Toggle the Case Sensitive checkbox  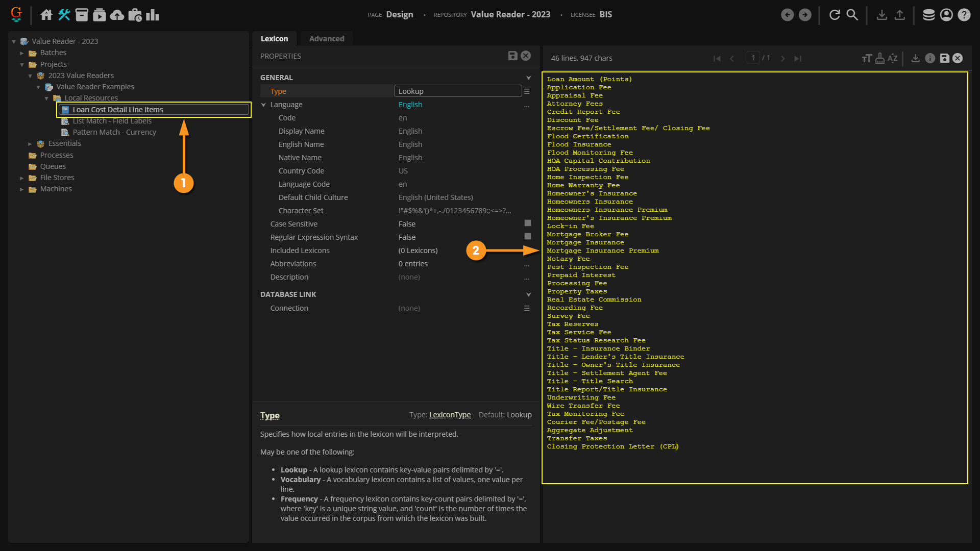528,223
